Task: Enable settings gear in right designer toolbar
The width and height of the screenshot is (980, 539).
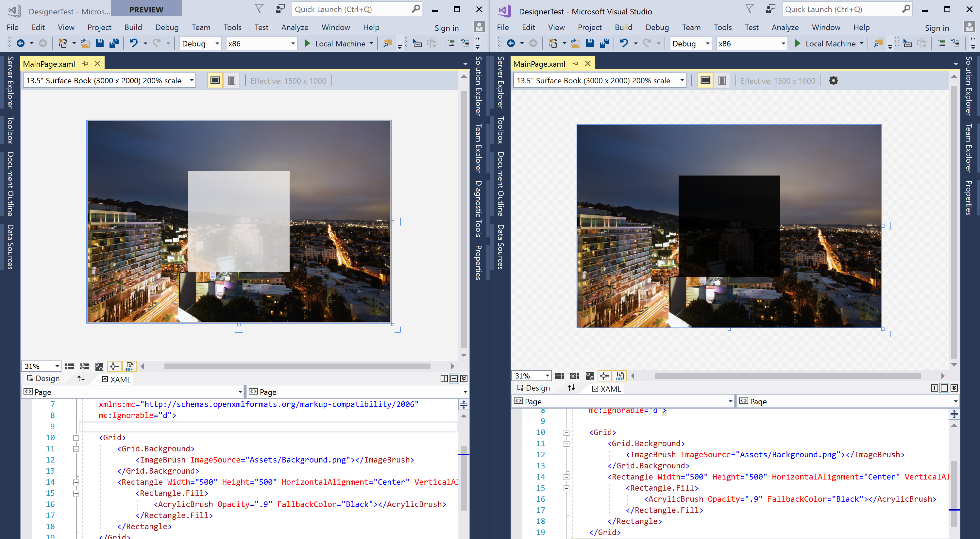Action: click(x=834, y=80)
